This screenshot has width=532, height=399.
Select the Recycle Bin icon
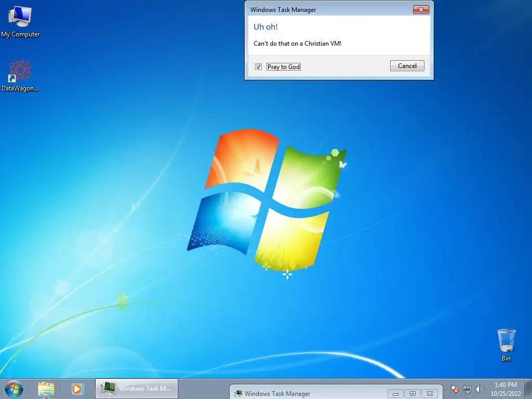506,345
